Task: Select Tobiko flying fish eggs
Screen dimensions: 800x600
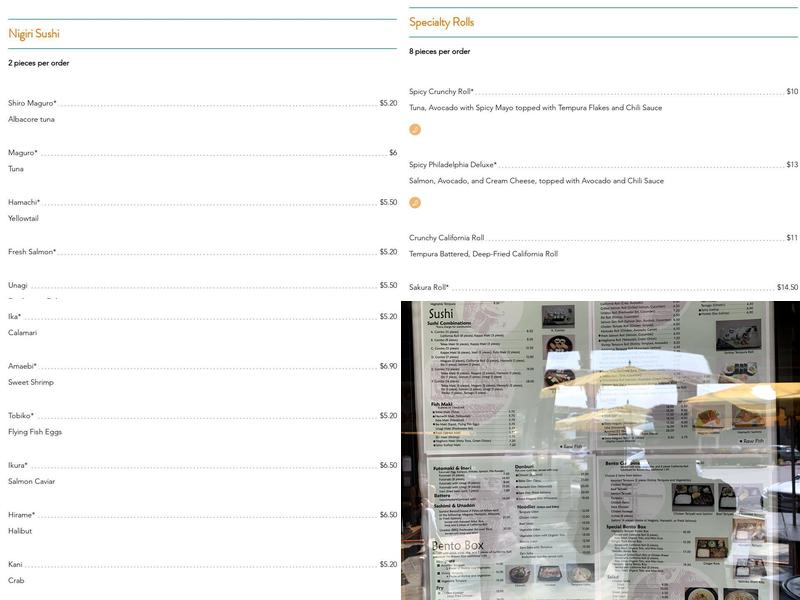Action: pyautogui.click(x=21, y=416)
